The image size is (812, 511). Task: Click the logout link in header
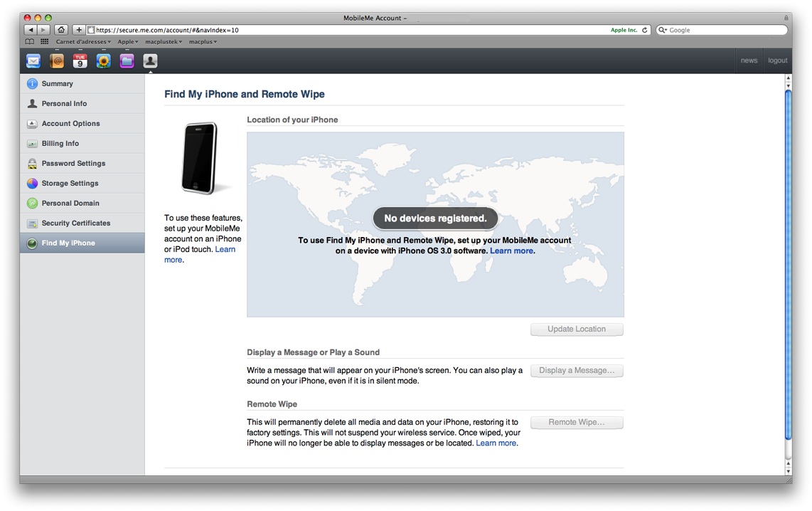pyautogui.click(x=777, y=60)
